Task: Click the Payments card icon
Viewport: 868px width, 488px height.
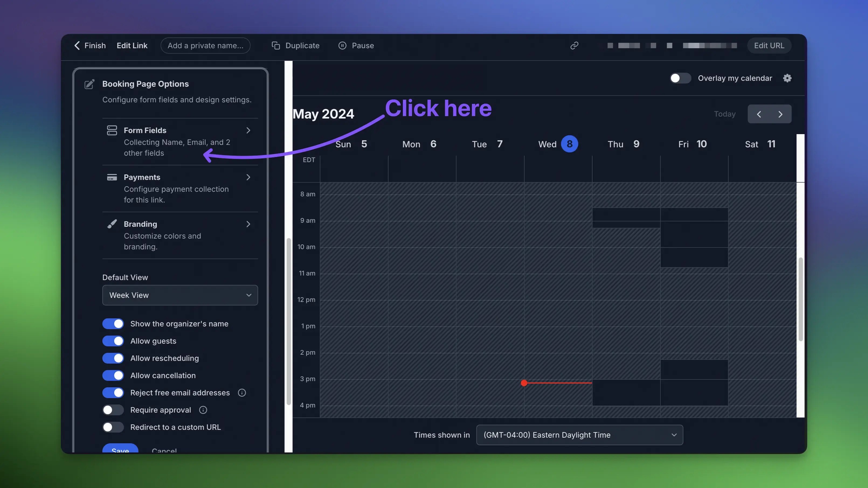Action: [112, 177]
